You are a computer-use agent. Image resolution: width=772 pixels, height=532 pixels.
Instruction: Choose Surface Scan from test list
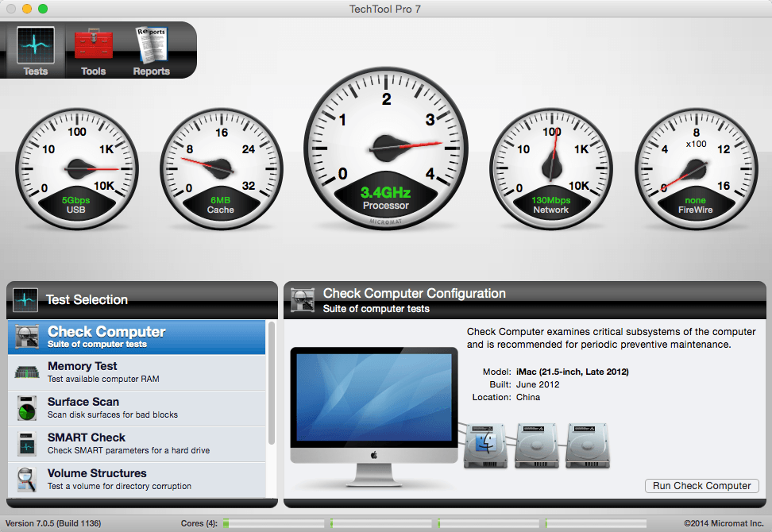click(x=137, y=408)
